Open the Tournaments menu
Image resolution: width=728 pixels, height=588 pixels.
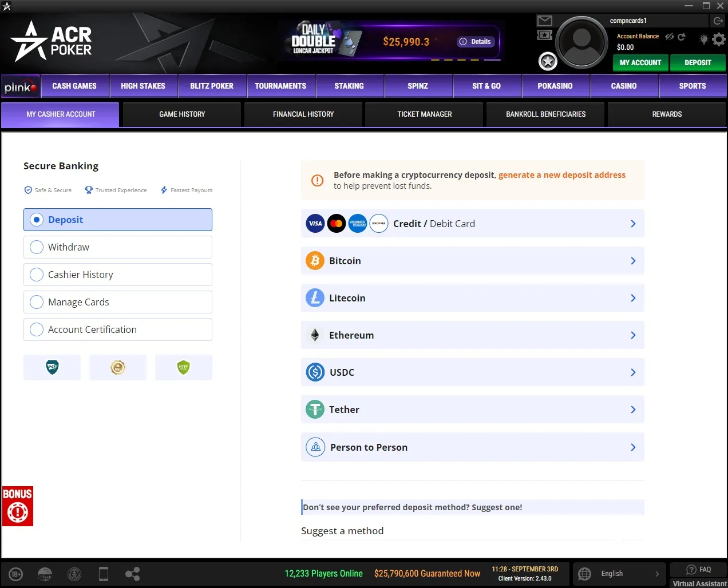(x=280, y=86)
